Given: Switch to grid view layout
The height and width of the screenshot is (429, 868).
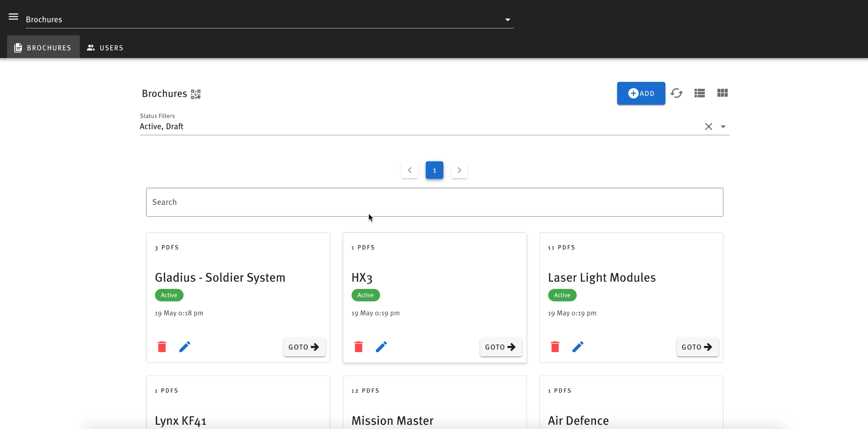Looking at the screenshot, I should [x=722, y=93].
